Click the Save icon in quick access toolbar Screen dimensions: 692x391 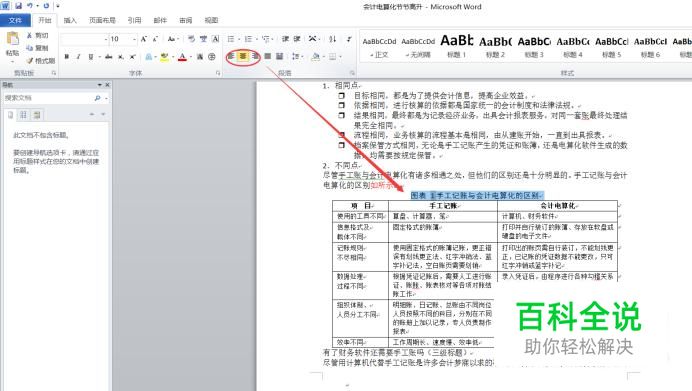coord(18,6)
